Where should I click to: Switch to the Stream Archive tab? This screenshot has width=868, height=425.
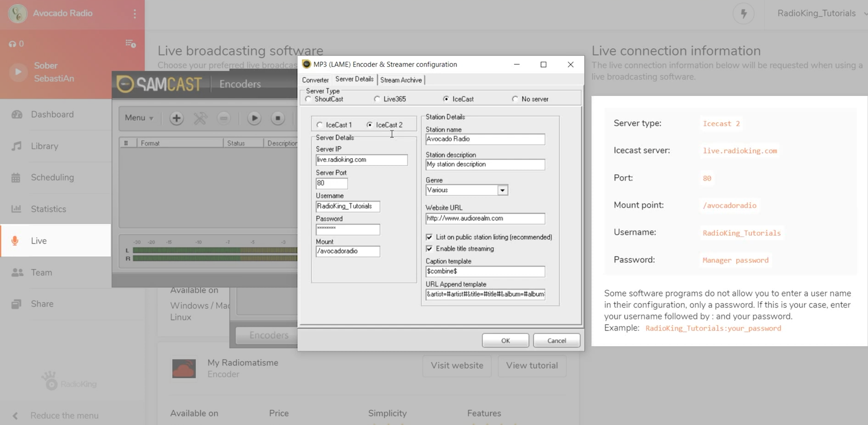click(401, 80)
